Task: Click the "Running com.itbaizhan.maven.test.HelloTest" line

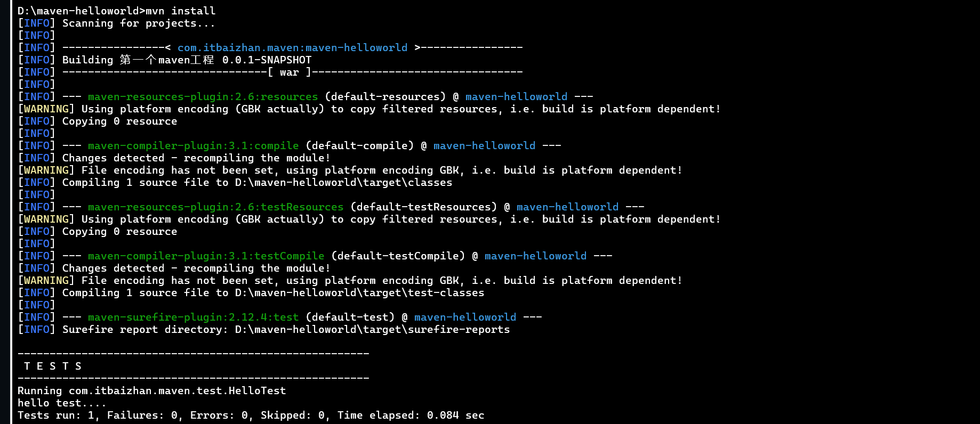Action: (x=151, y=390)
